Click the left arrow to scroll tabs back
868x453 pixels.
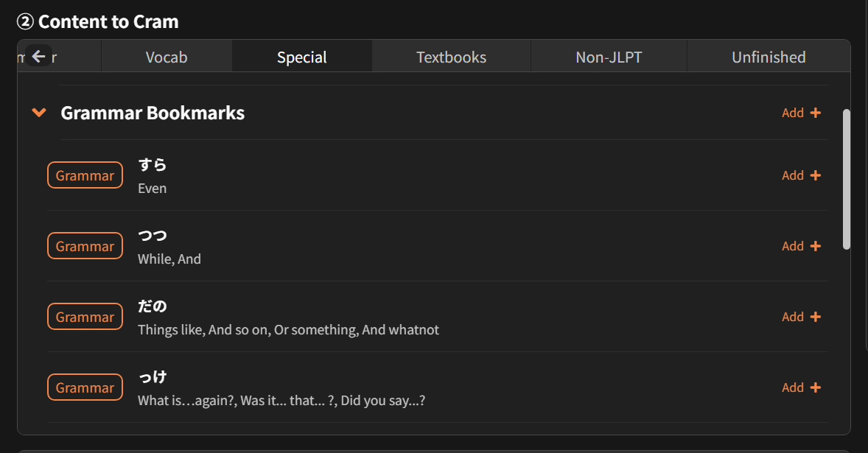coord(39,56)
